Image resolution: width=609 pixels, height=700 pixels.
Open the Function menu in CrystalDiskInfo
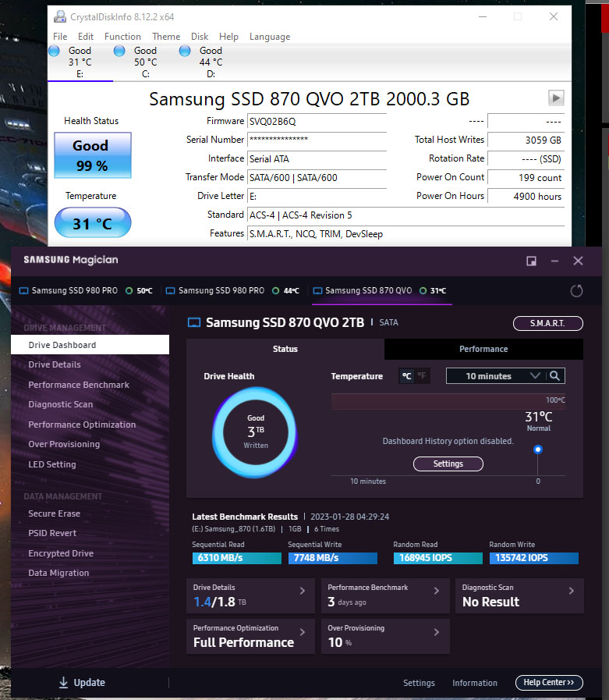coord(122,37)
